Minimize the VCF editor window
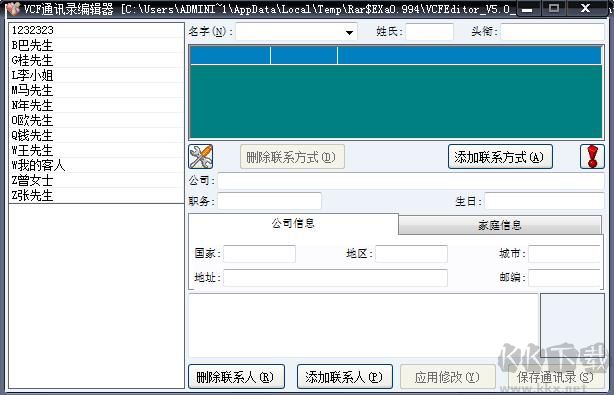This screenshot has height=395, width=614. tap(527, 8)
